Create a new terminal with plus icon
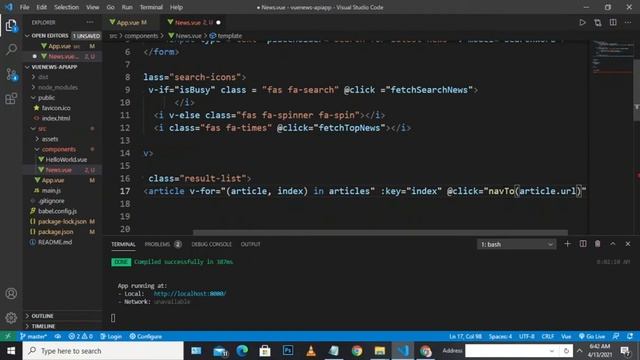The width and height of the screenshot is (640, 360). (x=567, y=244)
